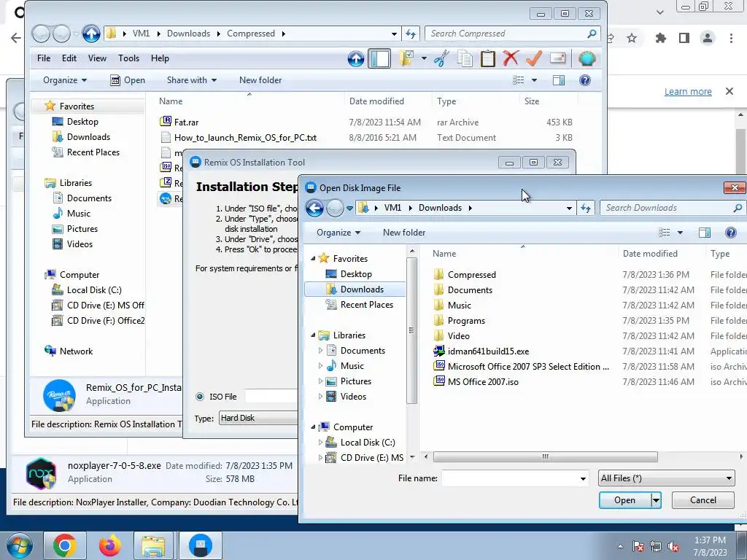
Task: Click Help icon in Open Disk Image dialog
Action: tap(731, 233)
